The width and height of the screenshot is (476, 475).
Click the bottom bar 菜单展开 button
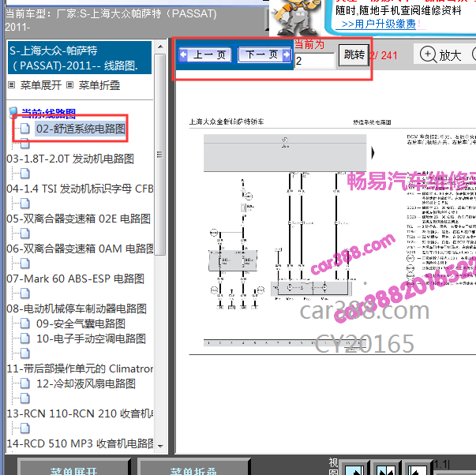tap(73, 469)
